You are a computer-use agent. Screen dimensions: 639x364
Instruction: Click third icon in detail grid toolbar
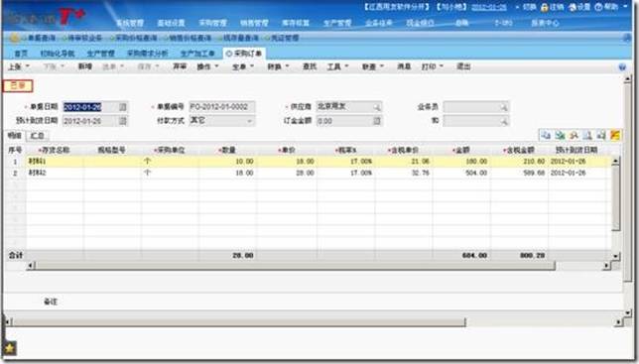coord(574,135)
